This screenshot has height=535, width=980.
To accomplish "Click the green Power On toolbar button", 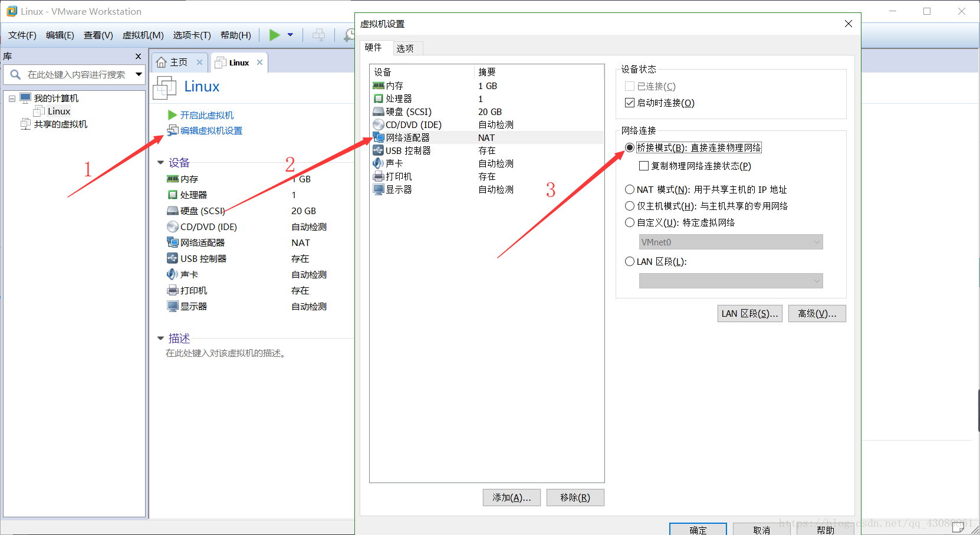I will [x=274, y=35].
